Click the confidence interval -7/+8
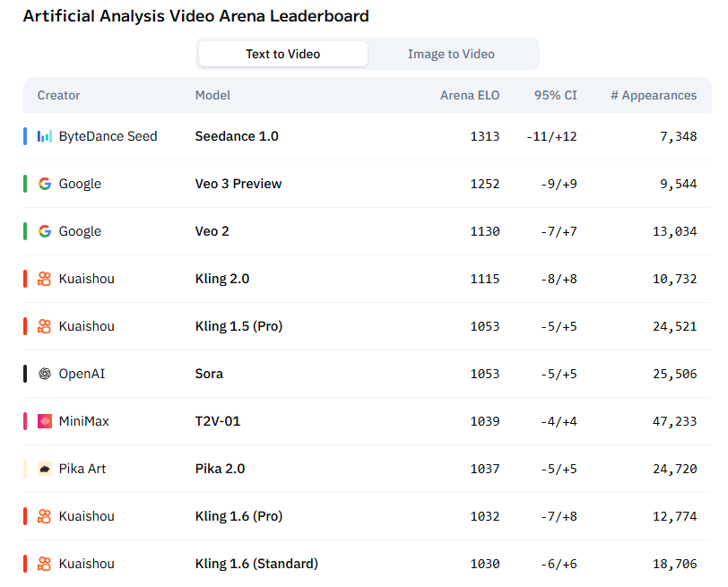The image size is (728, 587). [559, 516]
